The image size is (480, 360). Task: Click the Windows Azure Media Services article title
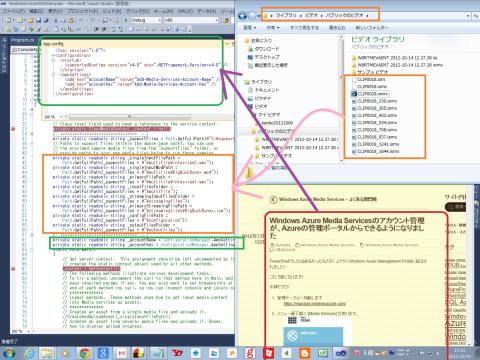pos(347,228)
